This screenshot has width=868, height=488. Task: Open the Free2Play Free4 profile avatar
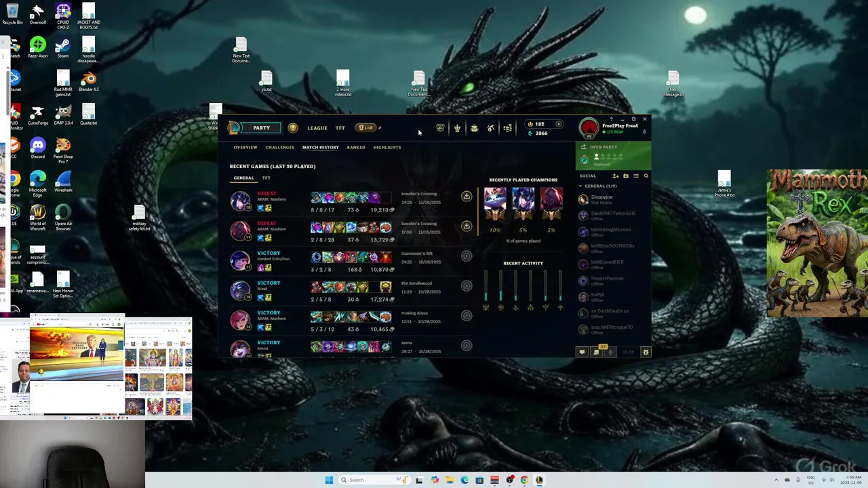pyautogui.click(x=589, y=128)
